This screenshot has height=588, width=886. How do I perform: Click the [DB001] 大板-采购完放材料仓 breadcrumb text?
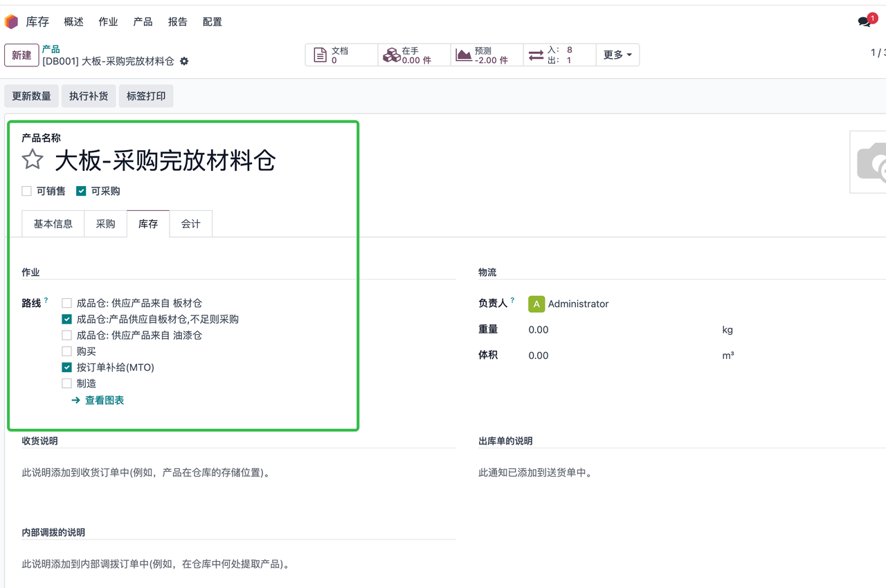point(108,62)
